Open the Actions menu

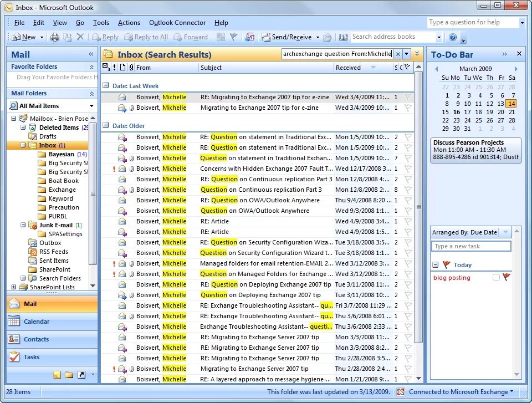click(x=129, y=23)
